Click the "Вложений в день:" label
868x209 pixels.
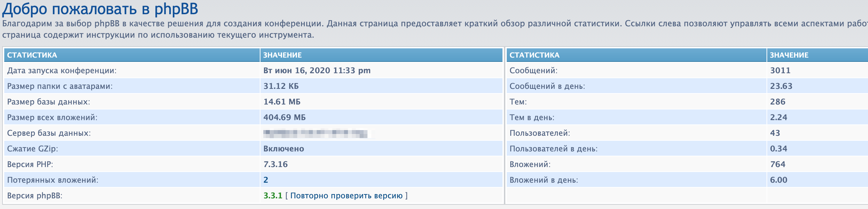[544, 180]
